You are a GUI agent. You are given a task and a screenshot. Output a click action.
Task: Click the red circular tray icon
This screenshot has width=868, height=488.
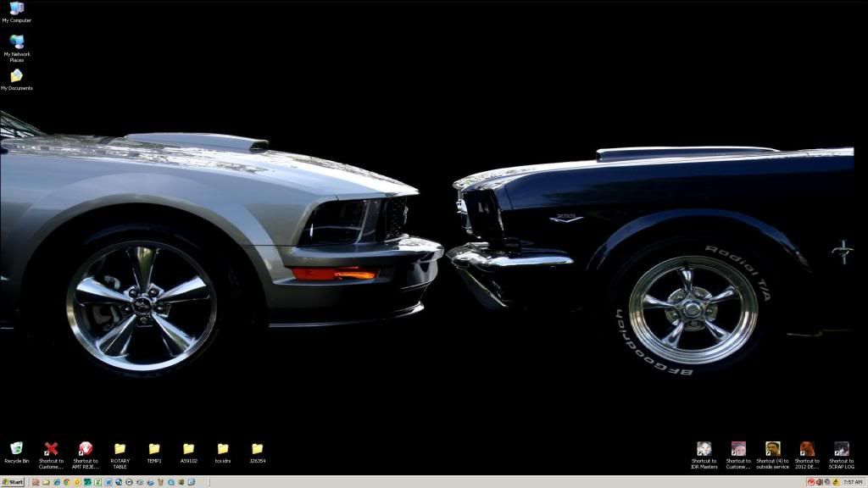[x=811, y=482]
